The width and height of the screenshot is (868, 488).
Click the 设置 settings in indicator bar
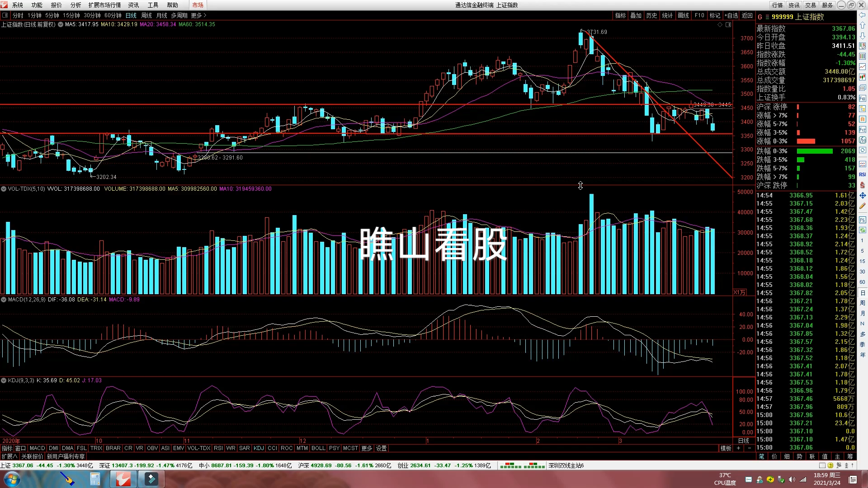382,448
